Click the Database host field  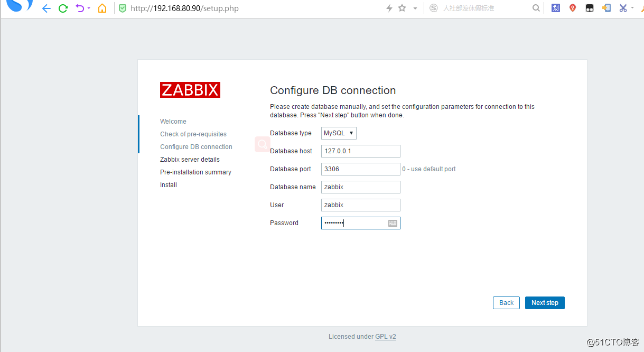[361, 151]
